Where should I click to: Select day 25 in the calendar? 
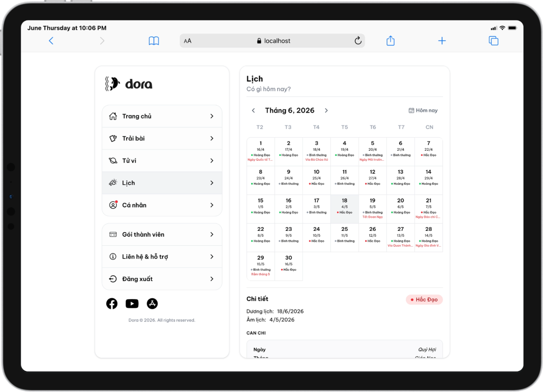(x=345, y=237)
